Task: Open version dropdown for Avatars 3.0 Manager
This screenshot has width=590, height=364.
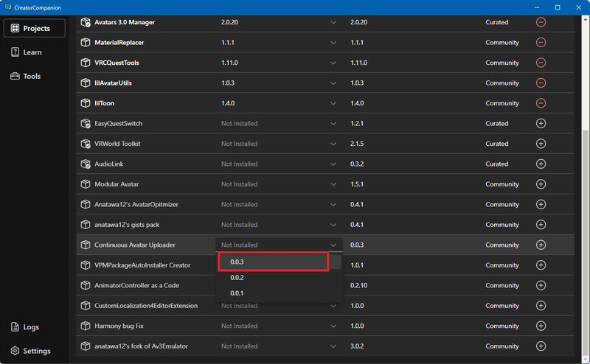Action: click(x=333, y=22)
